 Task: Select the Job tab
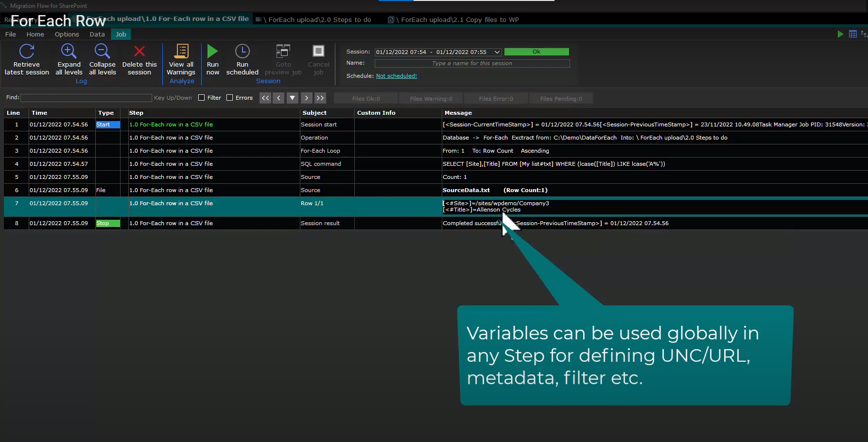click(121, 35)
